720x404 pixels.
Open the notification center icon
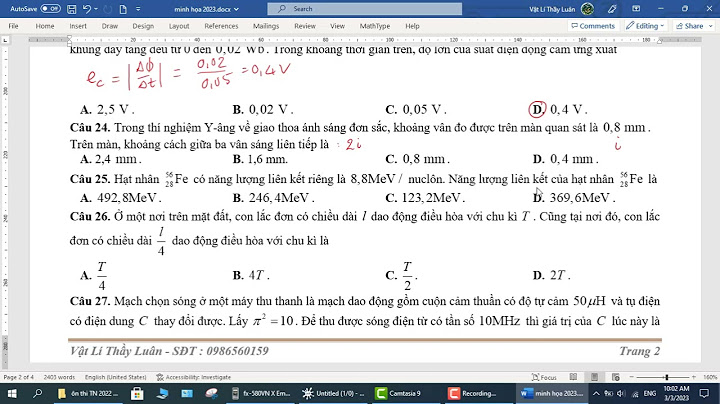point(704,393)
